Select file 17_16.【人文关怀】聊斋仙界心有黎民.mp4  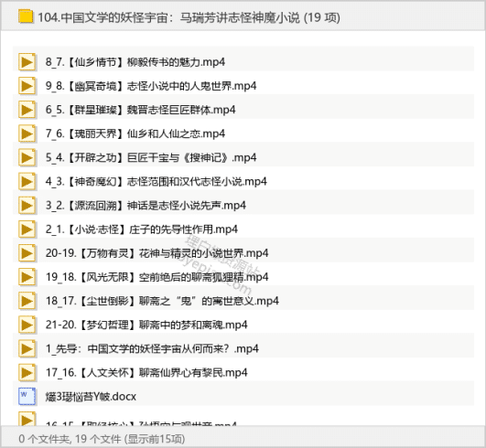(146, 372)
